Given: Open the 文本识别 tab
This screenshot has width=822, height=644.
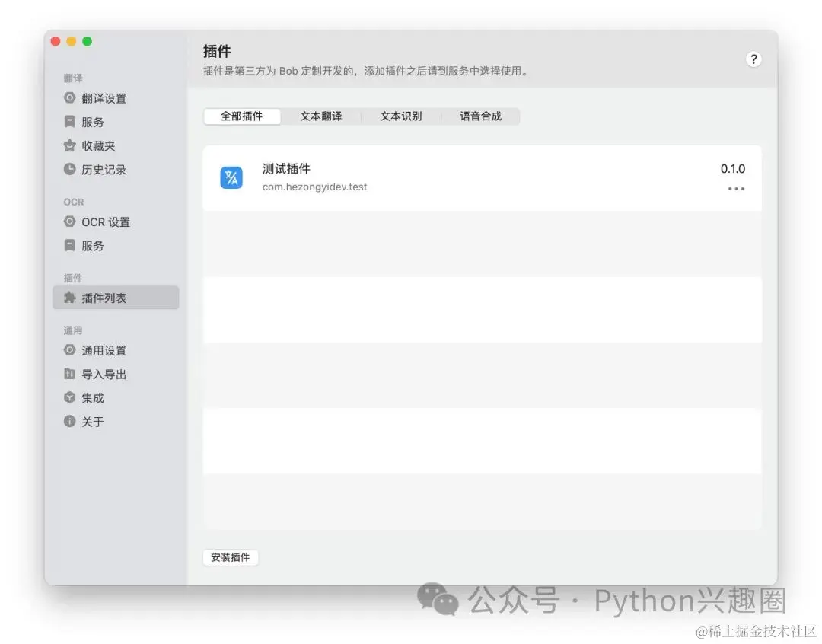Looking at the screenshot, I should pos(401,116).
